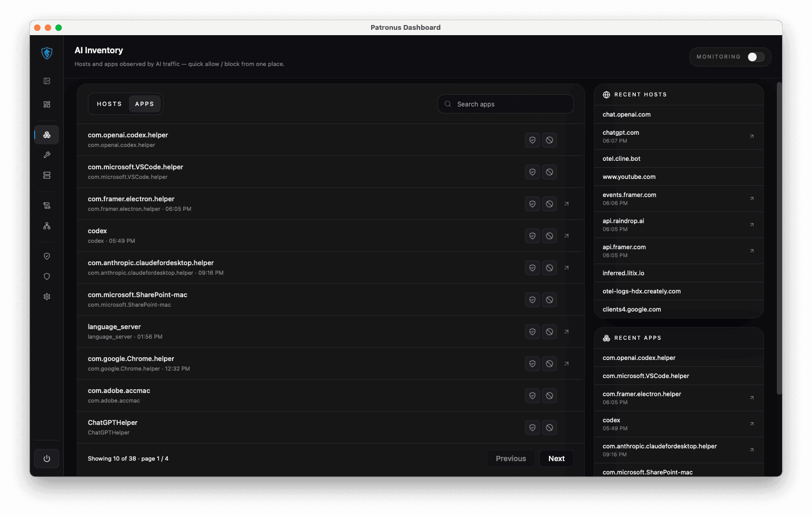Open details arrow for language_server row

pyautogui.click(x=567, y=332)
